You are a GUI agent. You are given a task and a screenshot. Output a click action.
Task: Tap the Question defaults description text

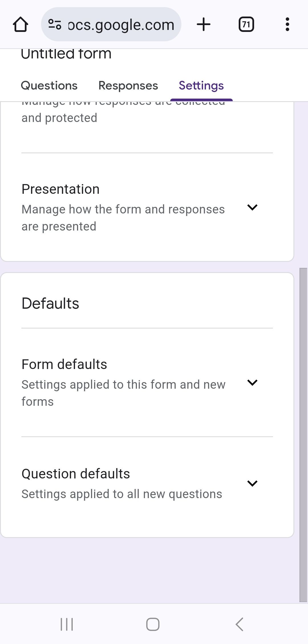point(121,494)
